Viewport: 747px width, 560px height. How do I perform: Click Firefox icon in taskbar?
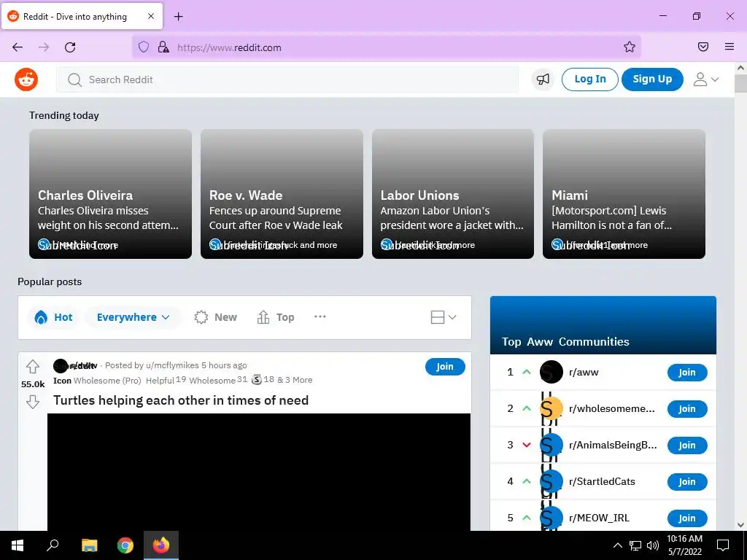(161, 545)
